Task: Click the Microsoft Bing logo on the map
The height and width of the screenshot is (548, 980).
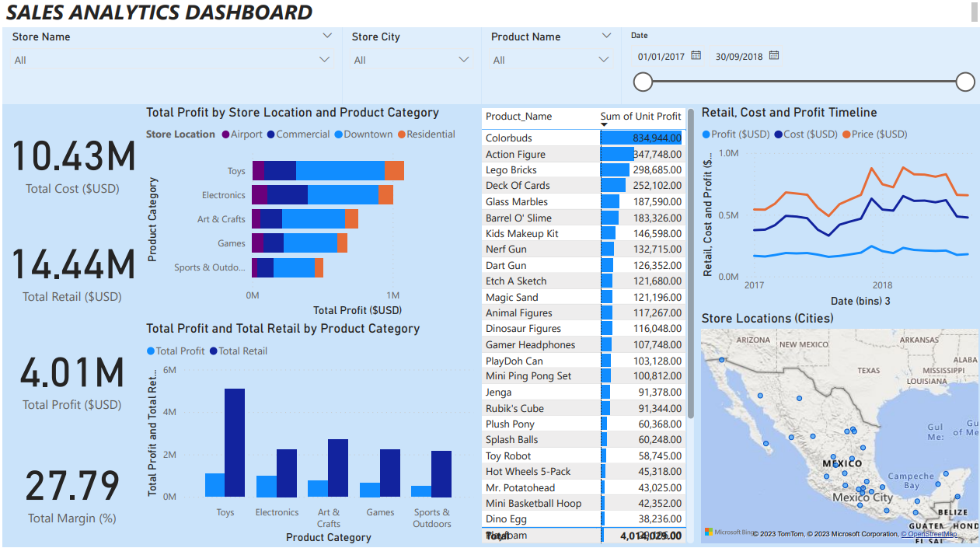Action: point(709,532)
